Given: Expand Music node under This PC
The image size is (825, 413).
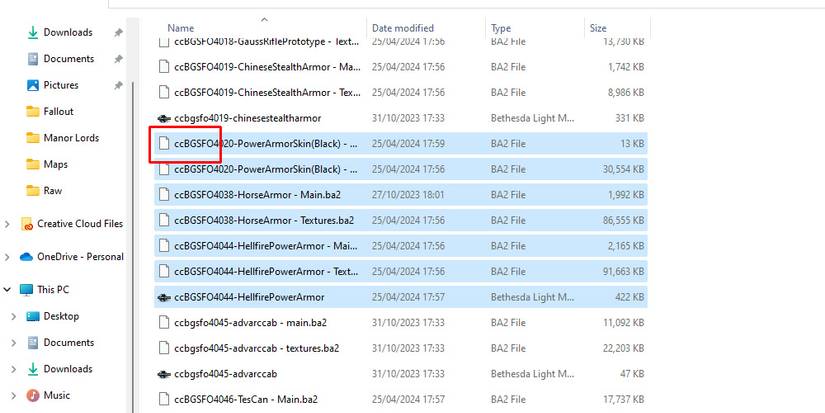Looking at the screenshot, I should pos(14,395).
